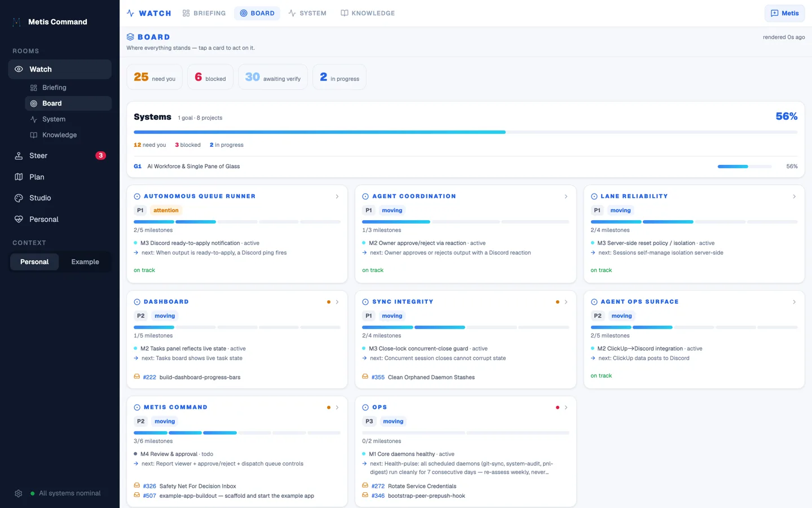Click the Personal heart-pulse icon
The image size is (812, 508).
pos(19,219)
